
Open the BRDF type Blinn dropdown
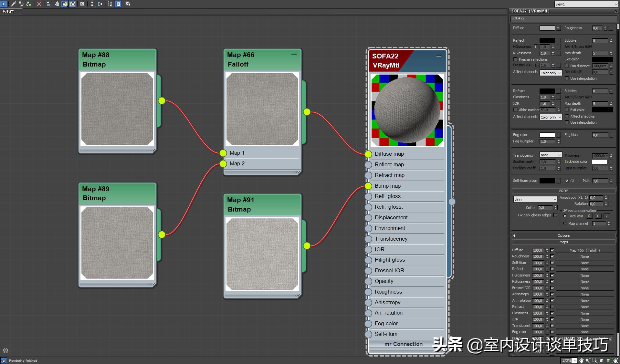pyautogui.click(x=535, y=199)
